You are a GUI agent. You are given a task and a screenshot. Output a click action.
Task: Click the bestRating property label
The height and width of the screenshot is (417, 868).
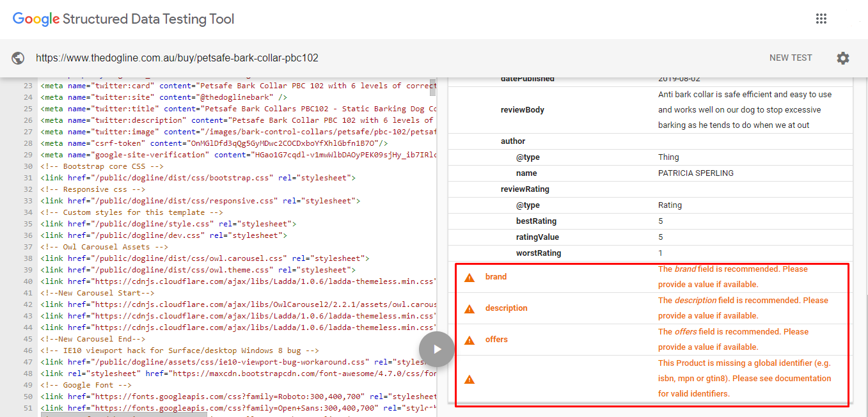(x=536, y=221)
